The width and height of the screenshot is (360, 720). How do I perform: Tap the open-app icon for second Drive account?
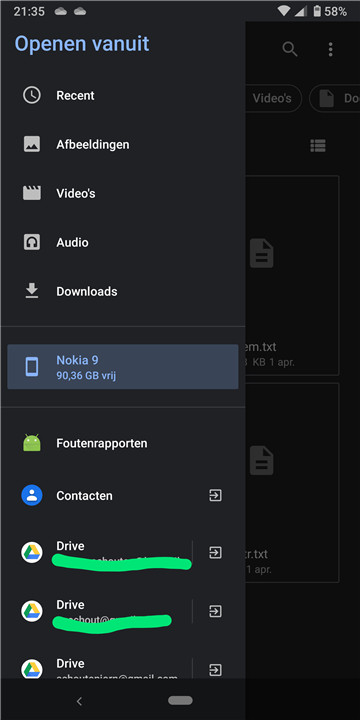pos(215,611)
